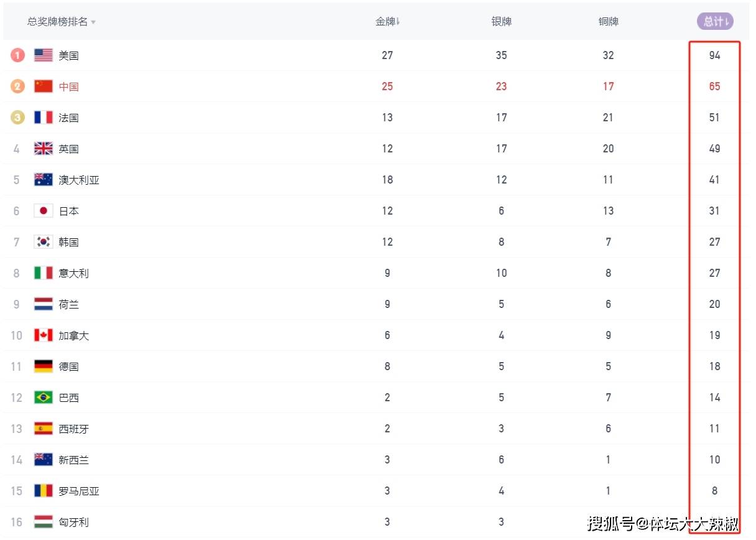Click the Canada flag icon

tap(44, 335)
